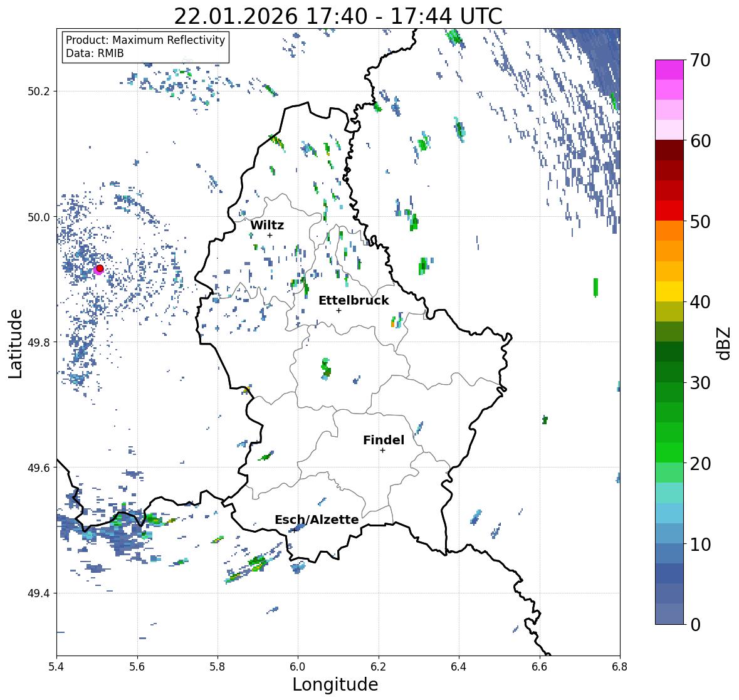This screenshot has width=739, height=700.
Task: Click the Findel station label
Action: 384,440
